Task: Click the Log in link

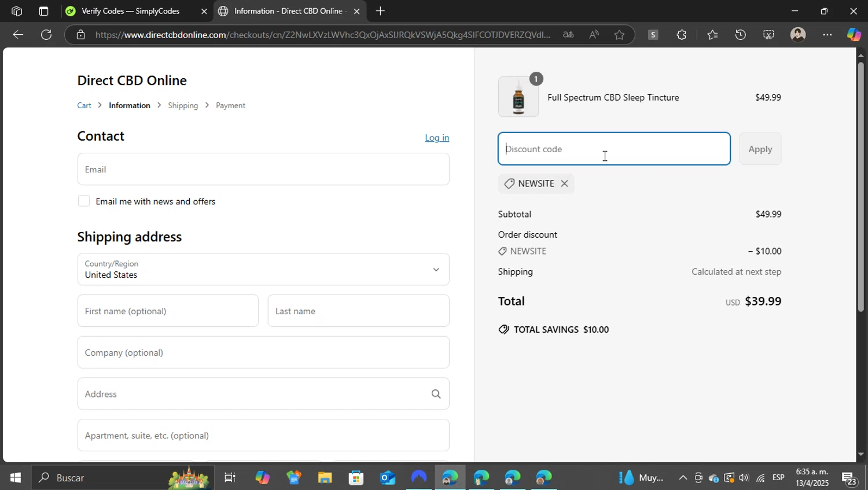Action: tap(437, 138)
